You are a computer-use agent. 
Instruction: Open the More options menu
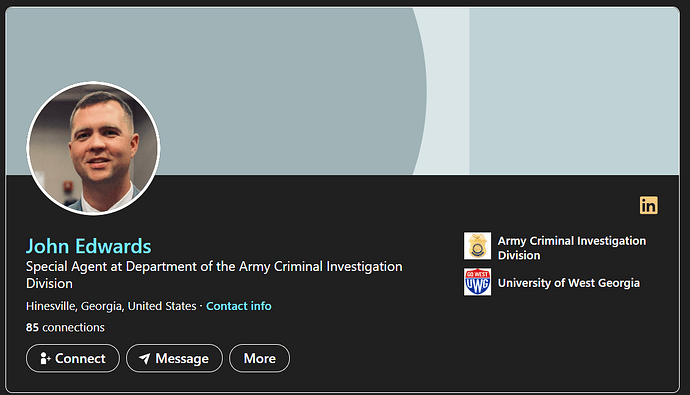click(260, 358)
